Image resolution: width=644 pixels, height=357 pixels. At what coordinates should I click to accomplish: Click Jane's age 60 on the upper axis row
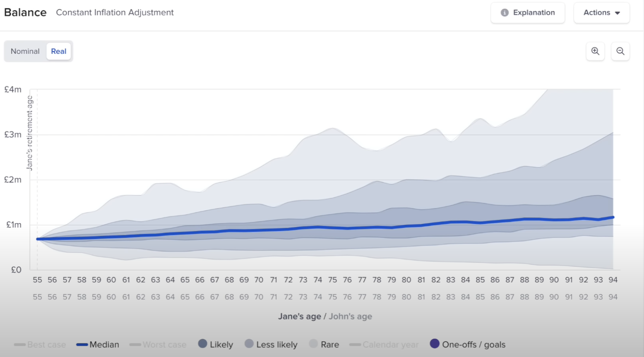(111, 280)
